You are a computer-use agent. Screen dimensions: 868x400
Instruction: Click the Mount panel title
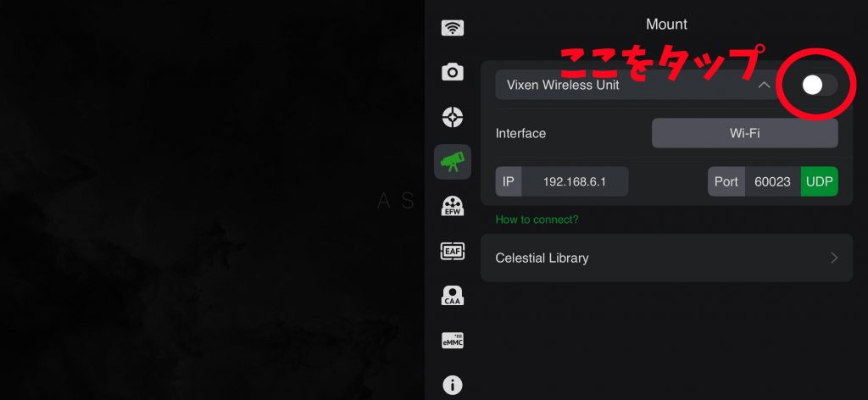(666, 25)
